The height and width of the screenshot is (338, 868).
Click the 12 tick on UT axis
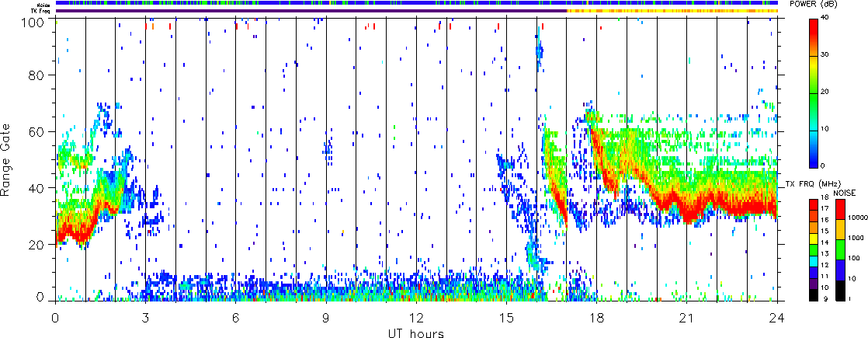tap(416, 318)
